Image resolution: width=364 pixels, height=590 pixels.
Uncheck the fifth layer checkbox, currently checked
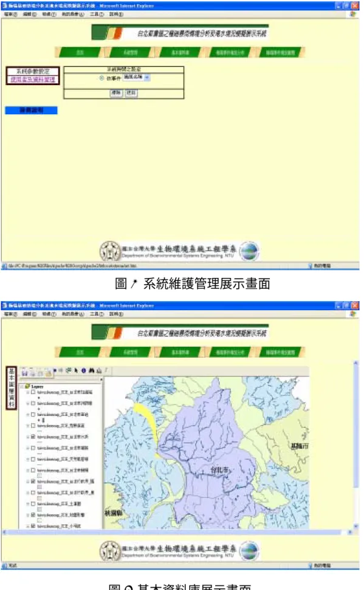(33, 437)
